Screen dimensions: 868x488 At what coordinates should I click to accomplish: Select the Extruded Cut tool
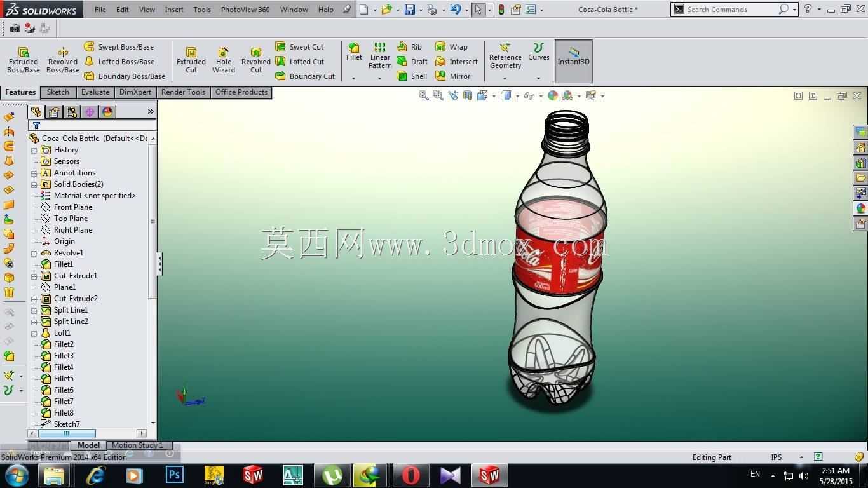pos(191,60)
